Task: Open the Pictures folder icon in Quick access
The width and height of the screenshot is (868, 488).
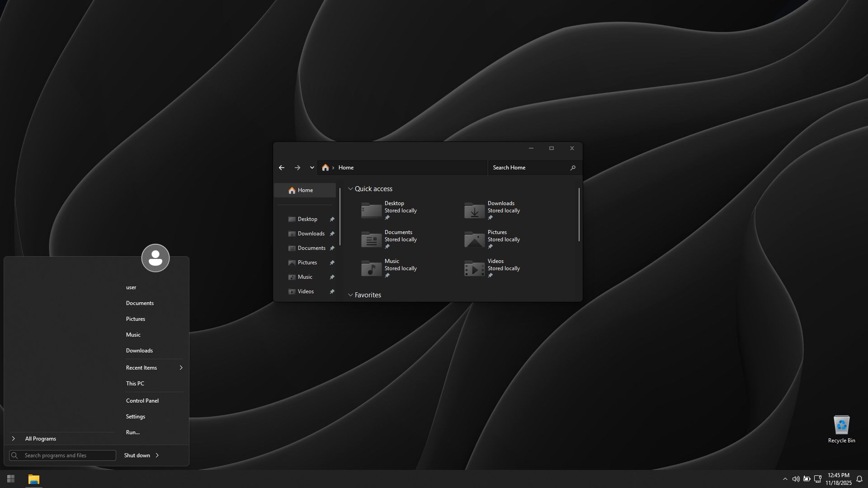Action: click(x=474, y=239)
